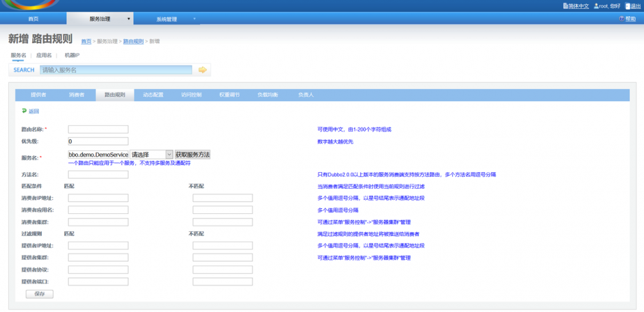The width and height of the screenshot is (644, 312).
Task: Select the 机器IP search type
Action: point(72,55)
